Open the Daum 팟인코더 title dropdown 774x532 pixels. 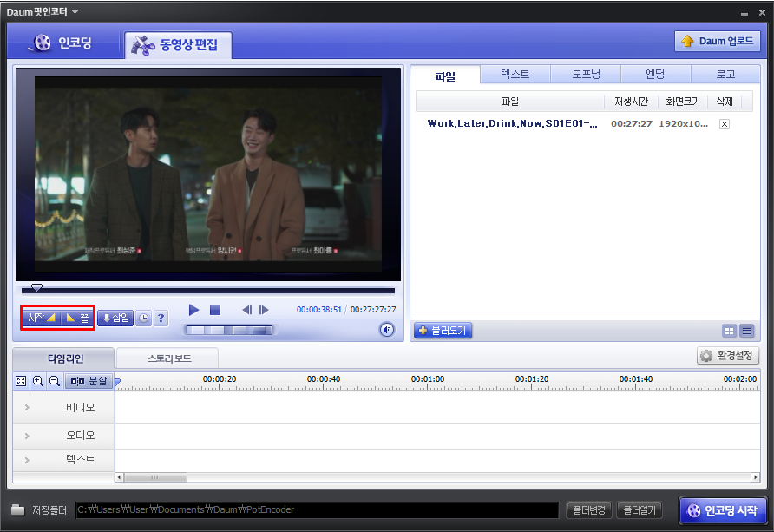click(x=75, y=12)
